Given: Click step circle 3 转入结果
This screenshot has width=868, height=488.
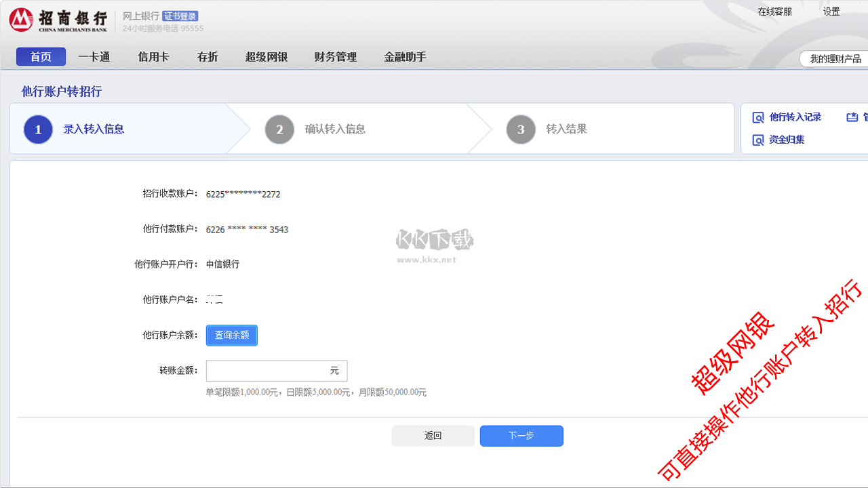Looking at the screenshot, I should [x=521, y=129].
